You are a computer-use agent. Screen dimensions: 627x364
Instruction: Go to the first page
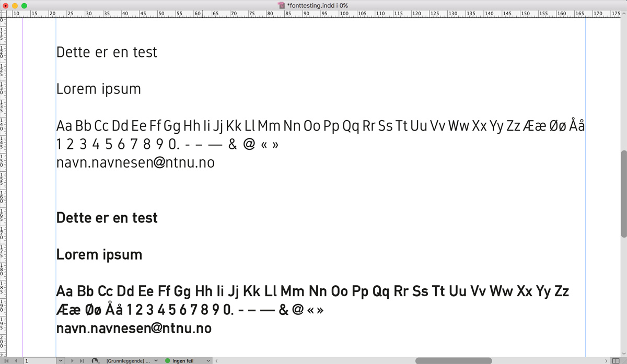click(x=7, y=361)
